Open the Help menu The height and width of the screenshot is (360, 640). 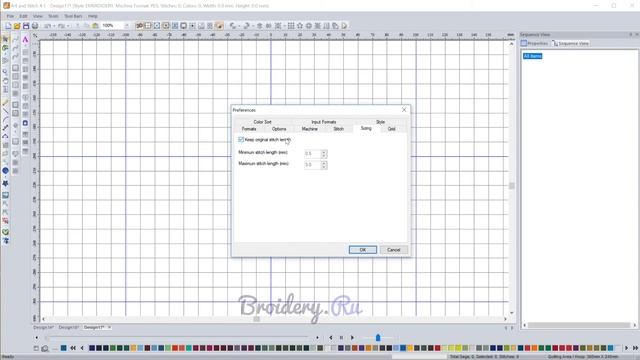(x=93, y=16)
